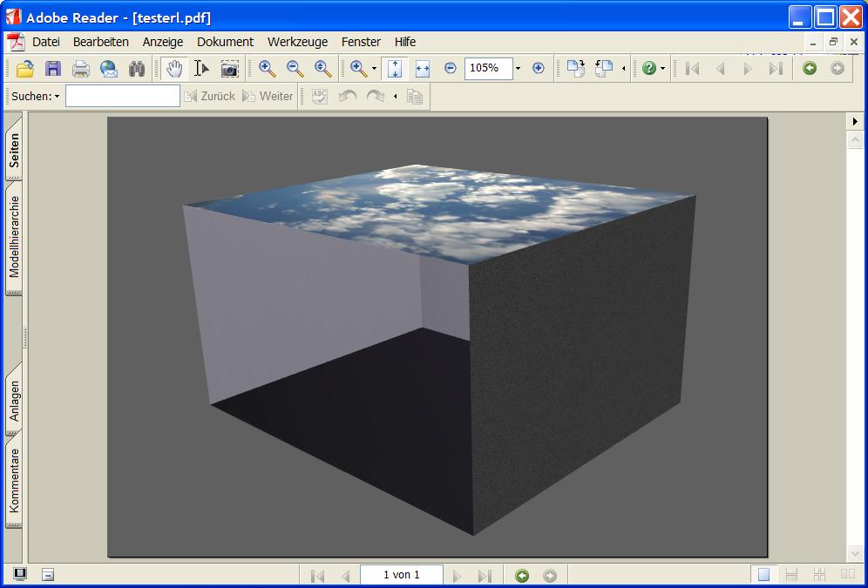
Task: Open the binoculars search tool
Action: tap(137, 69)
